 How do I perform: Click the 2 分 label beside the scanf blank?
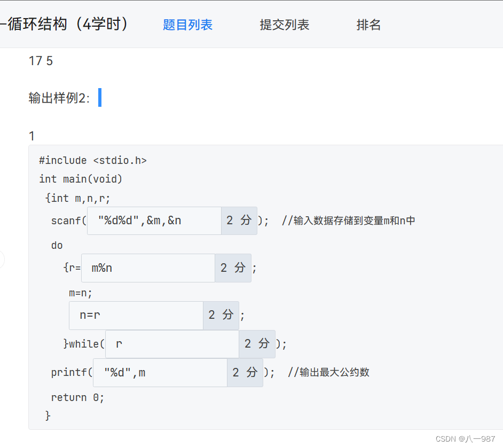tap(239, 221)
